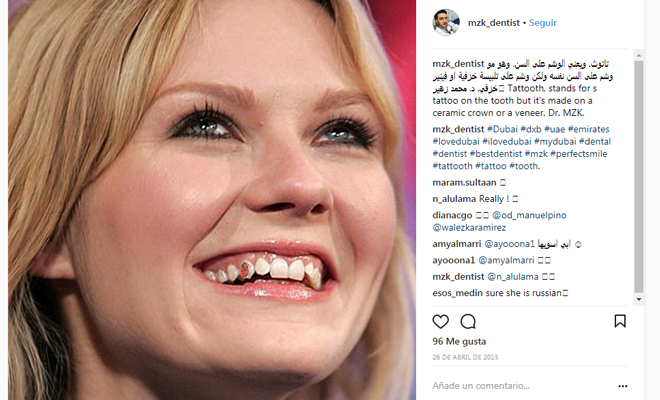This screenshot has width=660, height=400.
Task: Open mzk_dentist profile picture avatar
Action: (x=446, y=22)
